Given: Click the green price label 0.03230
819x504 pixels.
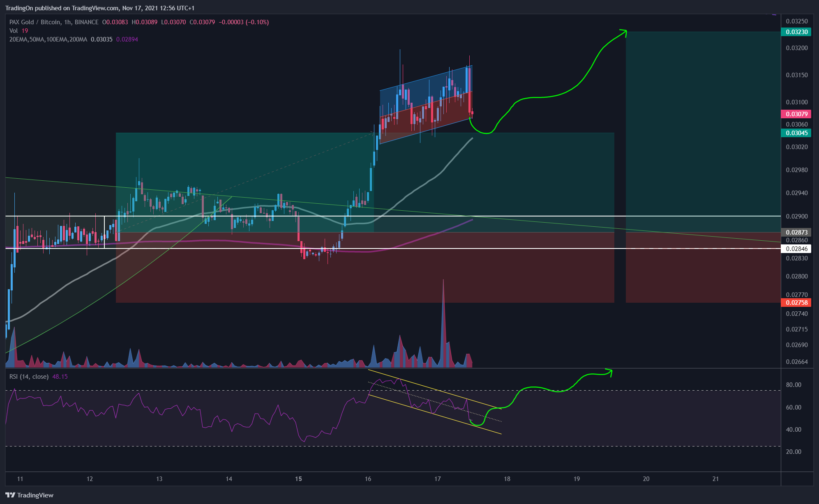Looking at the screenshot, I should (x=796, y=32).
